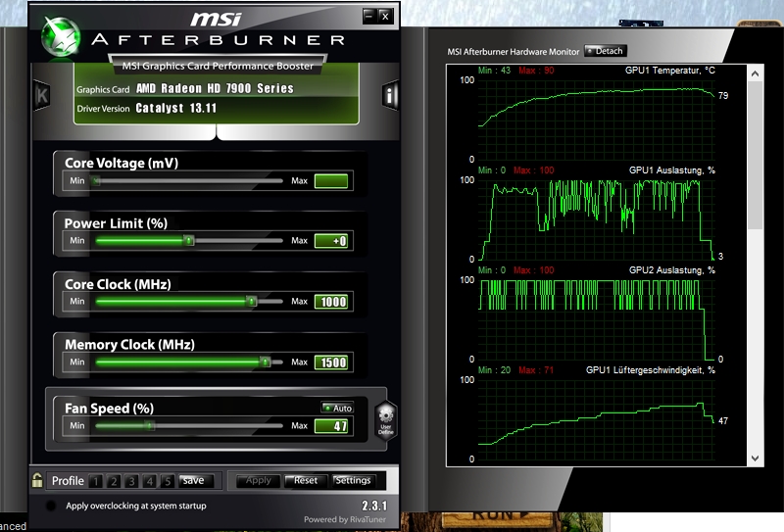Click the Core Clock slider handle
784x532 pixels.
coord(252,301)
